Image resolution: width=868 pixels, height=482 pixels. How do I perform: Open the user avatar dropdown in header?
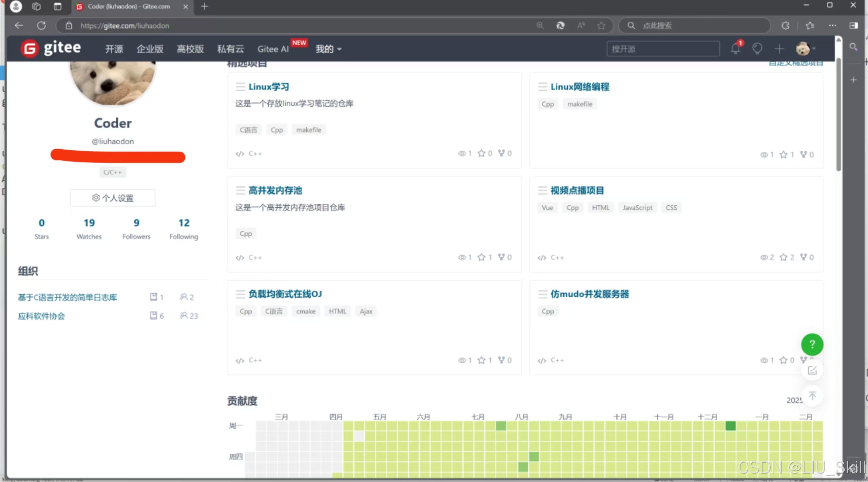click(x=805, y=49)
